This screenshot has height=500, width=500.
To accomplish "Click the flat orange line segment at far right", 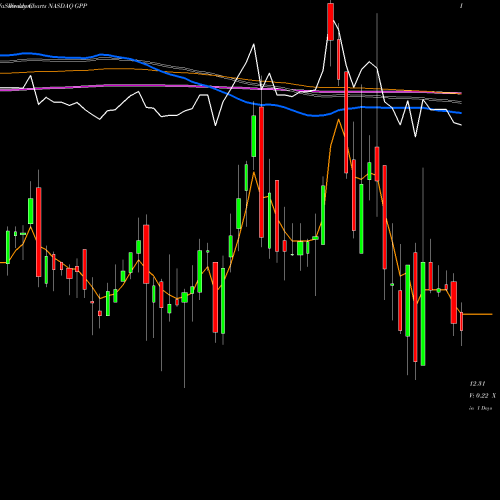I will pyautogui.click(x=477, y=314).
